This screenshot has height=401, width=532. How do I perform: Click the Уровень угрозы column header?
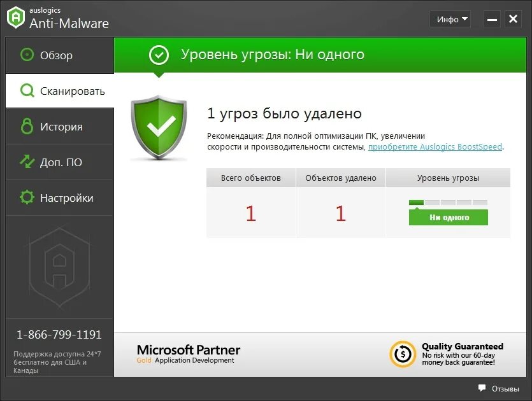coord(448,178)
